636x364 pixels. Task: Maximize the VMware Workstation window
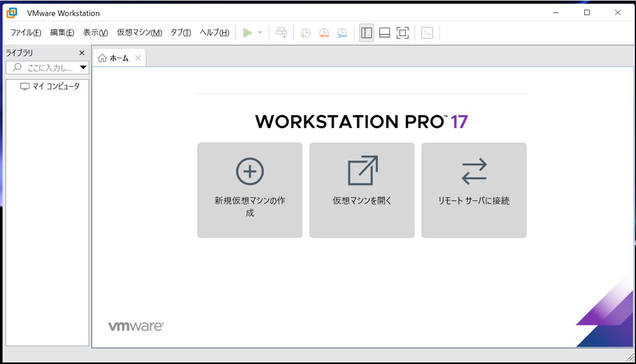[587, 13]
